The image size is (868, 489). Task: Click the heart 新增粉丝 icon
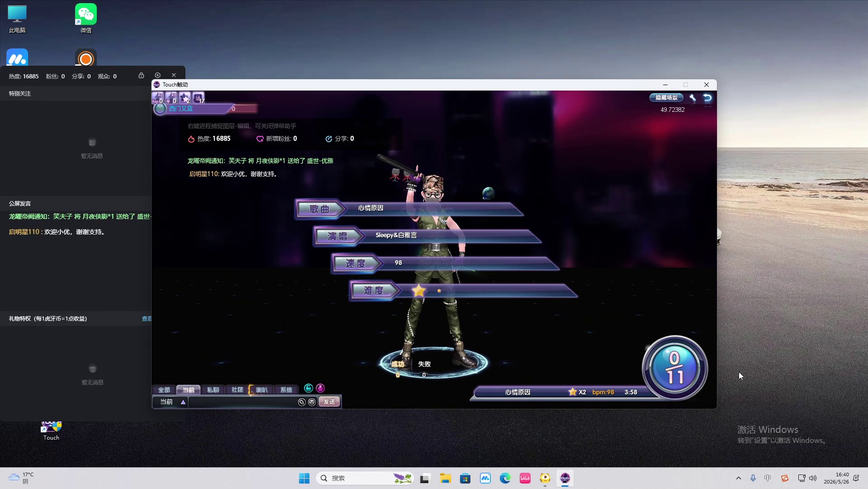pos(260,139)
